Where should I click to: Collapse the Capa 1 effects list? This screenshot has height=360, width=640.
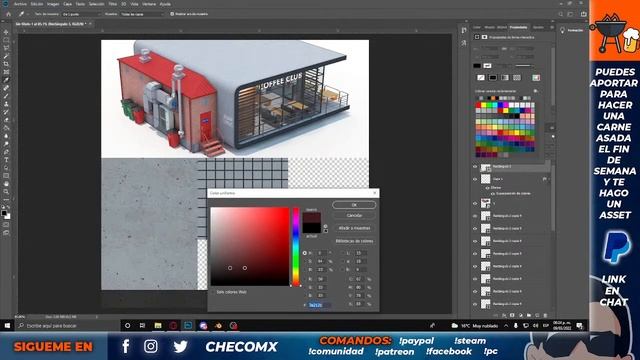click(548, 179)
